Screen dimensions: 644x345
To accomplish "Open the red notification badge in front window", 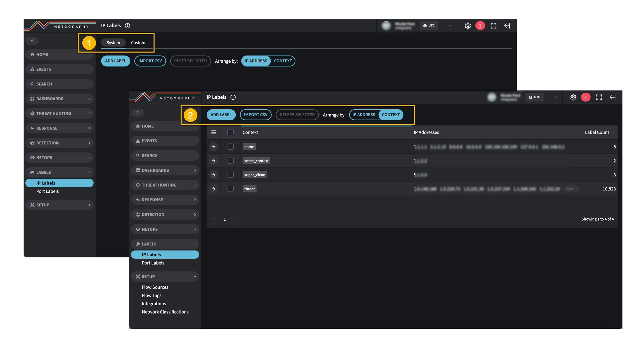I will point(585,97).
